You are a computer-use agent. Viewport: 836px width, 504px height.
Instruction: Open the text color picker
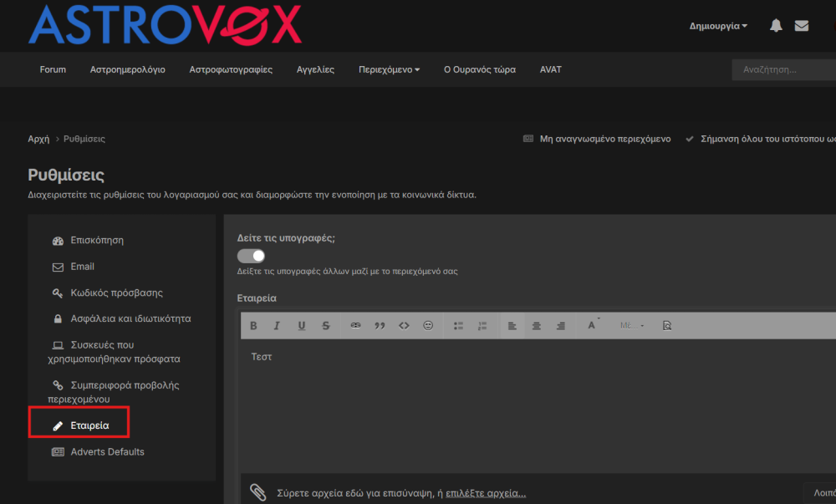(x=592, y=326)
